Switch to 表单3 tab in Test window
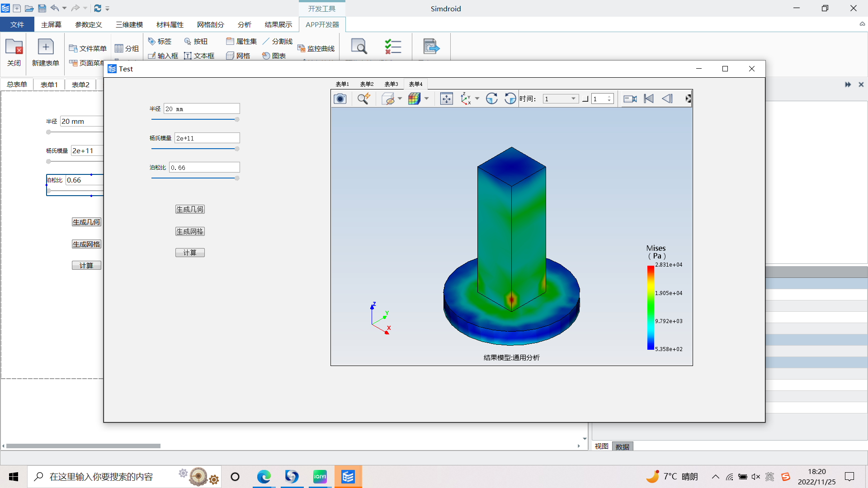Screen dimensions: 868x488 click(391, 84)
